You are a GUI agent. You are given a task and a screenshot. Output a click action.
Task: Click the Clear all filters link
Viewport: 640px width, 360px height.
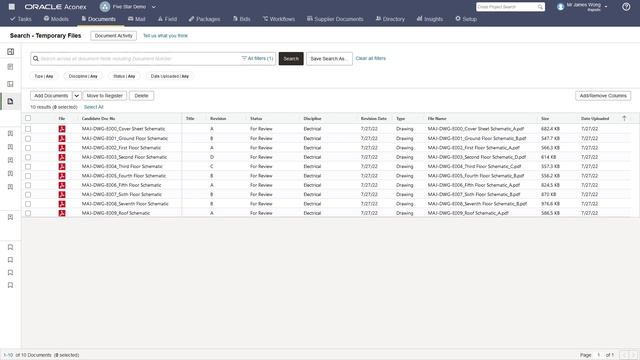(371, 58)
